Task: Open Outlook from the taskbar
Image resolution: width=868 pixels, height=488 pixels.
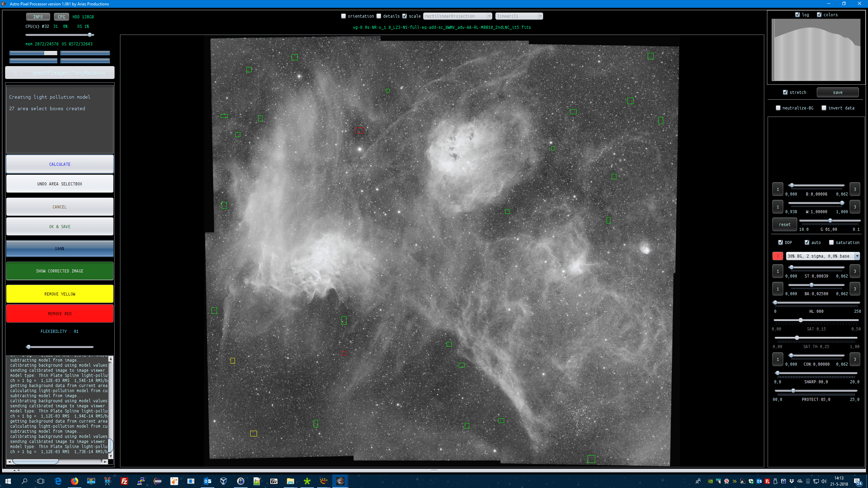Action: click(208, 481)
